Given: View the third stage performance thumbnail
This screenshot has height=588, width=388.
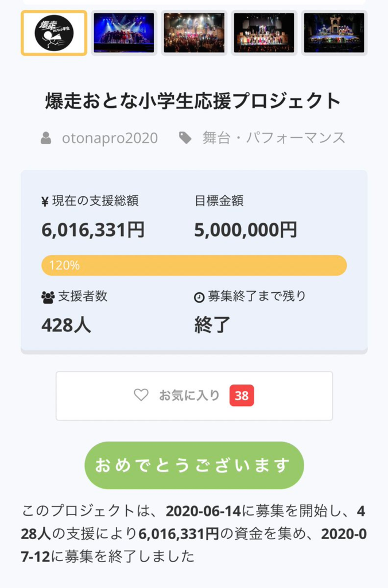Looking at the screenshot, I should pyautogui.click(x=194, y=33).
